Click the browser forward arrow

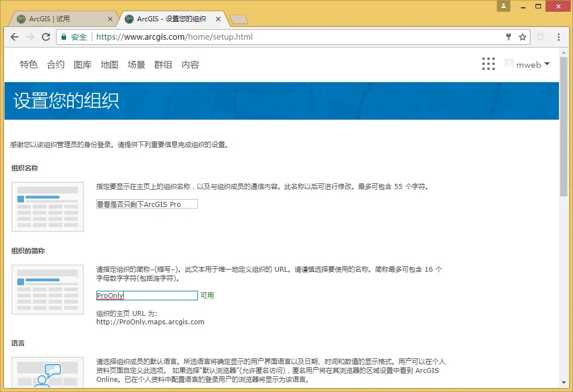tap(30, 37)
